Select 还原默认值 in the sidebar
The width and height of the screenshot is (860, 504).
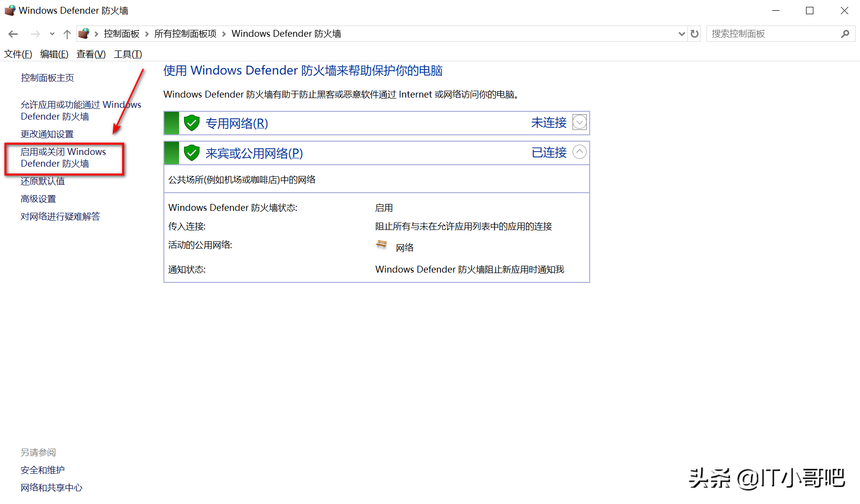[42, 181]
